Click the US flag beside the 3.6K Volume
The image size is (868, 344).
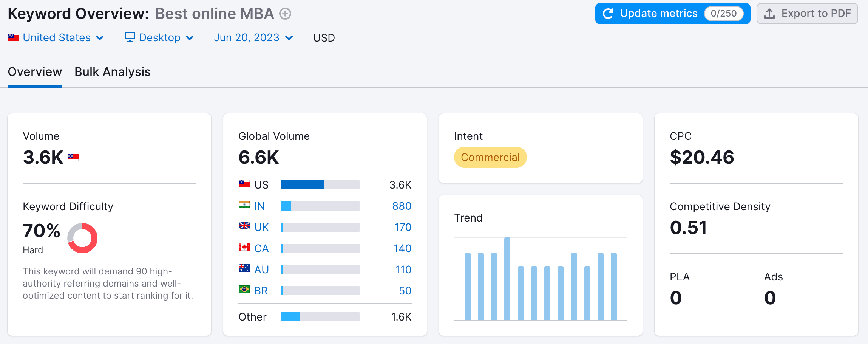[73, 158]
